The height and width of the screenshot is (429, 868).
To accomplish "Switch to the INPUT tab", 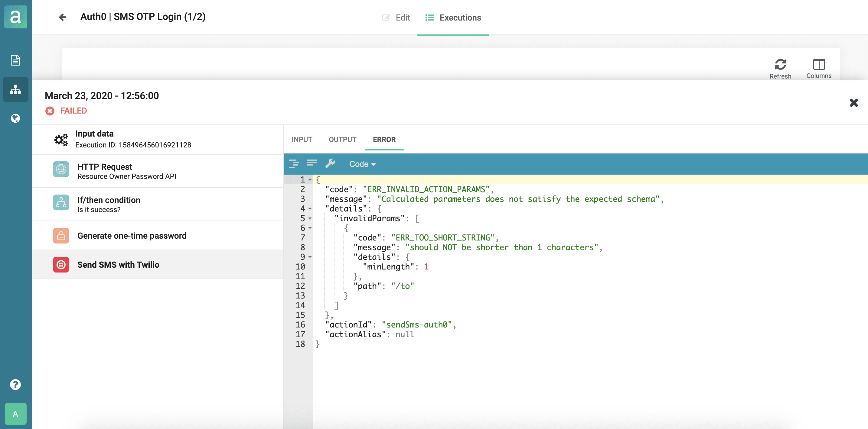I will coord(302,139).
